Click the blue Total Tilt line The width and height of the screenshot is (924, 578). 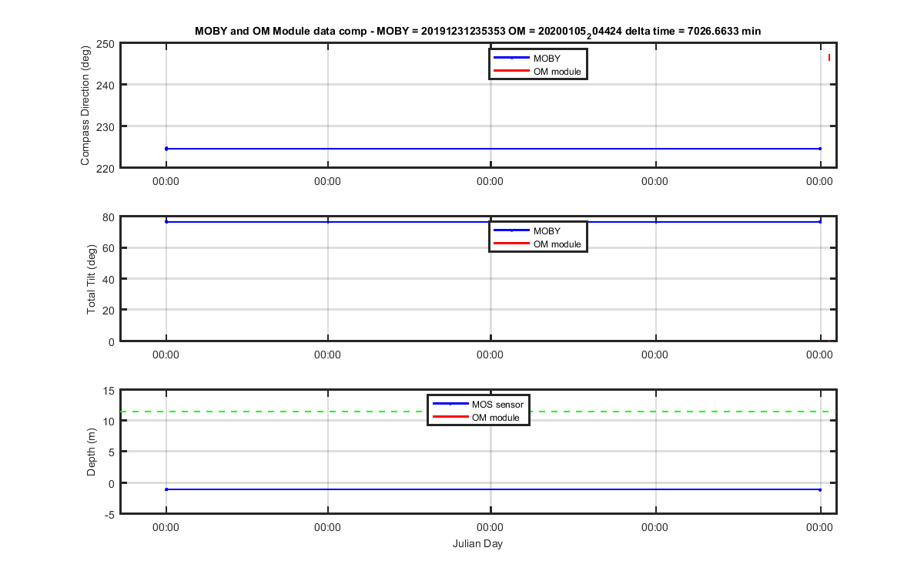tap(493, 222)
